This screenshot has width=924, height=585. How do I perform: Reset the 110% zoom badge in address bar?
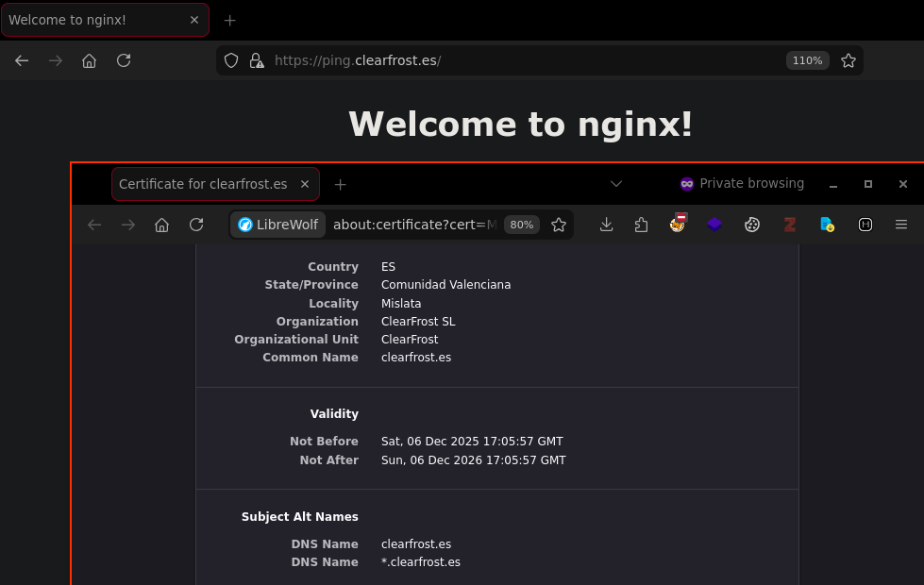[x=807, y=60]
